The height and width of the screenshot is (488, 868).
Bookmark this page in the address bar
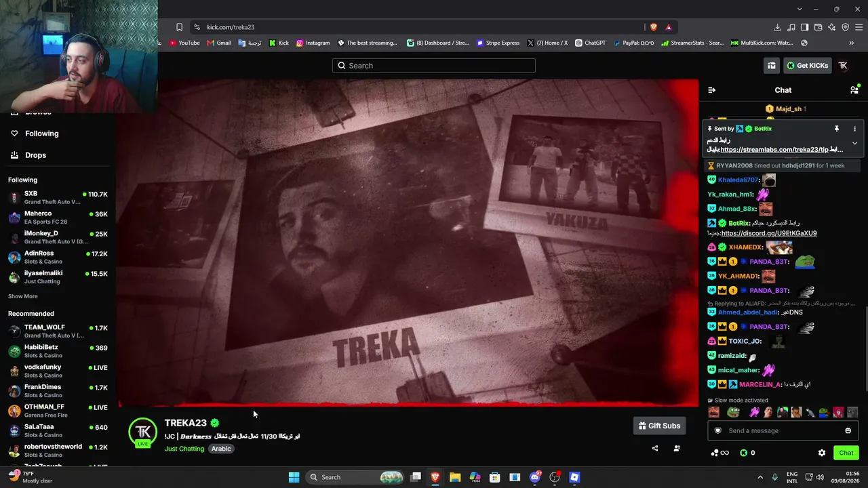(179, 27)
